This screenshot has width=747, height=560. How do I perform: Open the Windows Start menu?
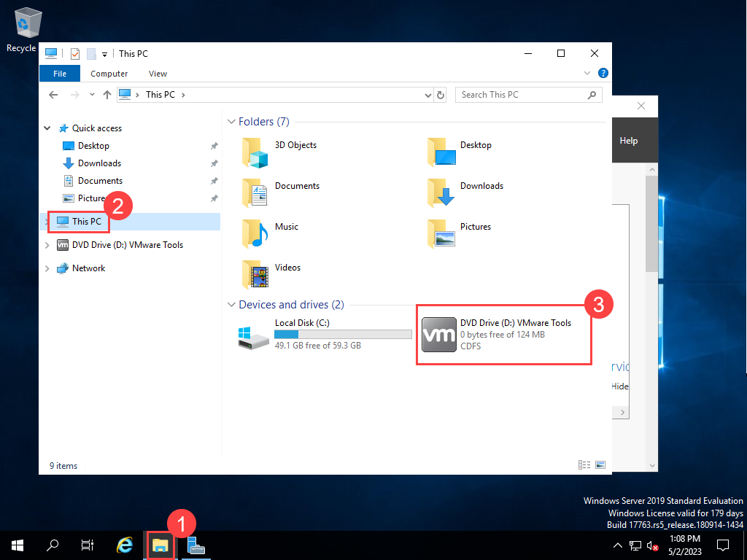tap(18, 545)
